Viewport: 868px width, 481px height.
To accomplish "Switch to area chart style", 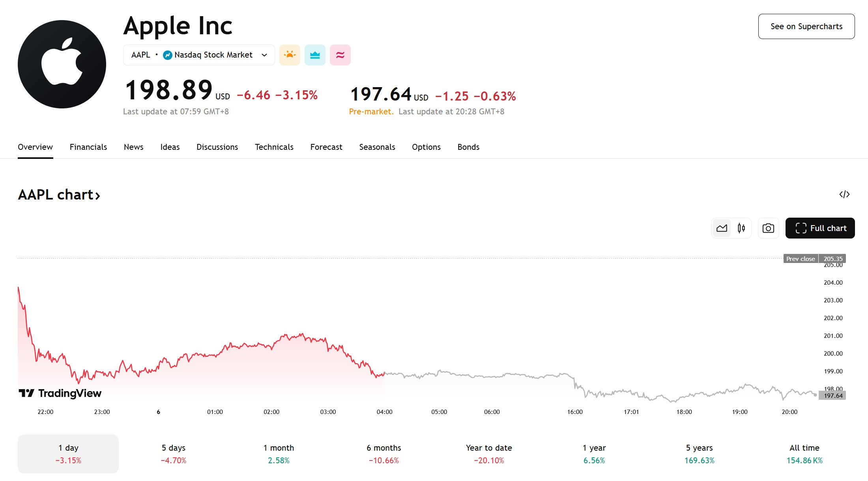I will 722,228.
